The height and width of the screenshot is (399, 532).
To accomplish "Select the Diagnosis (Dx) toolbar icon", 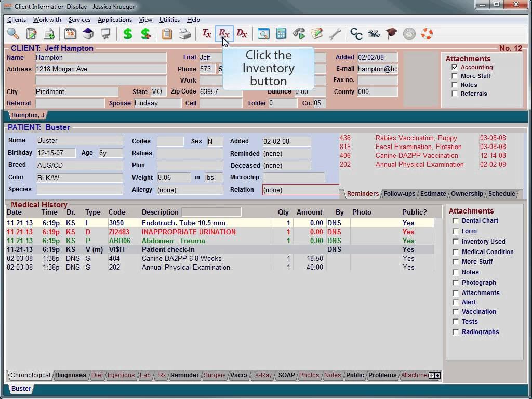I will coord(242,33).
